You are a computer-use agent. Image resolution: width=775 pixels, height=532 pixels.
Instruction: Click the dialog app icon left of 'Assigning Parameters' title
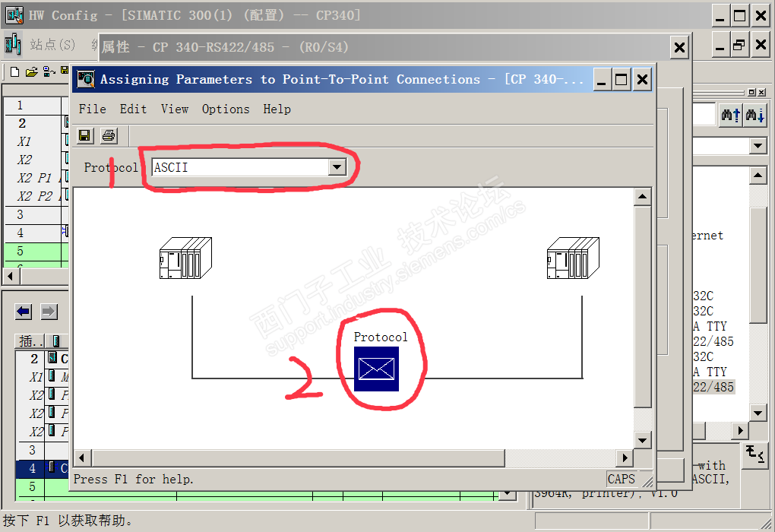(x=86, y=79)
